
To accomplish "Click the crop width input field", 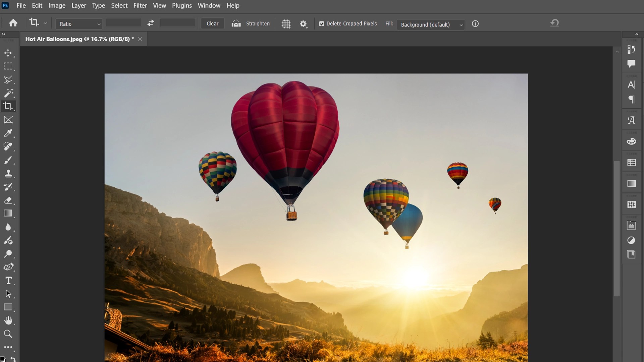I will coord(123,23).
